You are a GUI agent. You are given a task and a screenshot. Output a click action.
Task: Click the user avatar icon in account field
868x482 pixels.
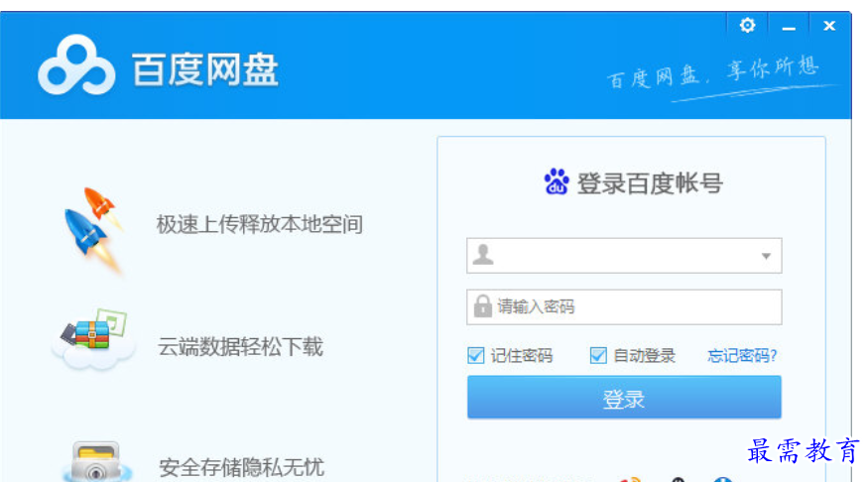click(483, 255)
